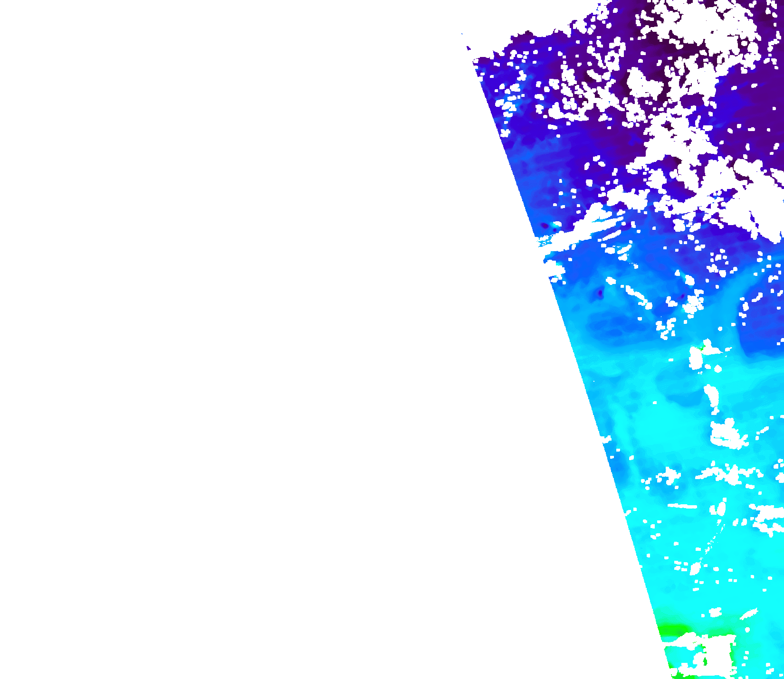Click the bright green patch at bottom of swath
Image resolution: width=784 pixels, height=679 pixels.
click(x=674, y=630)
